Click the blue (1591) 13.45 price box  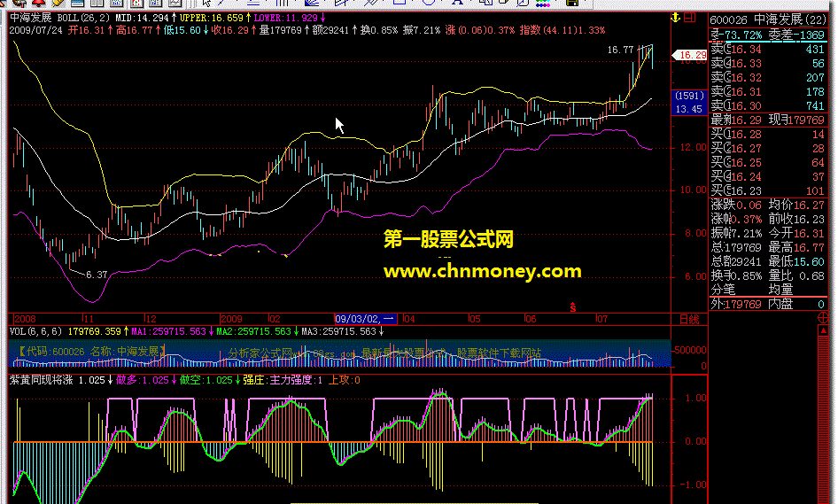pyautogui.click(x=689, y=103)
